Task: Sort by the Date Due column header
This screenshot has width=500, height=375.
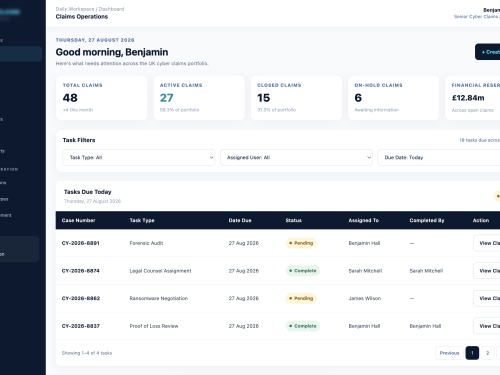Action: click(x=240, y=220)
